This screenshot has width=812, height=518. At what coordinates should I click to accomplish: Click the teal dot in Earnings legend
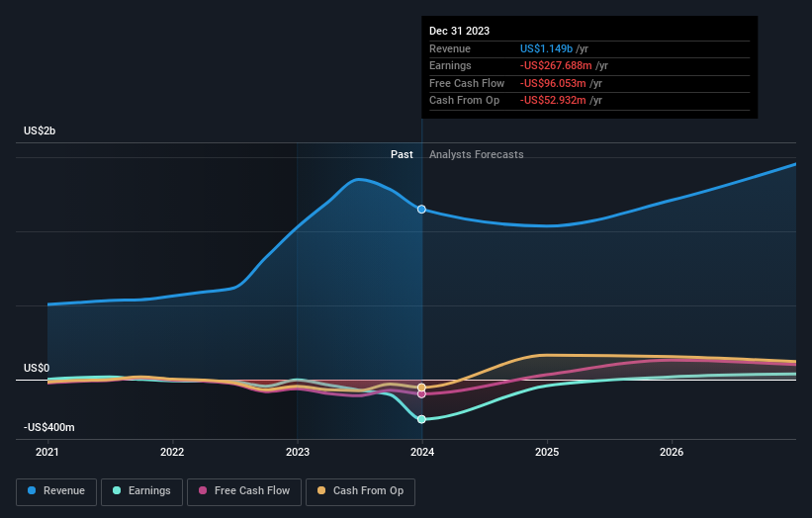[117, 490]
